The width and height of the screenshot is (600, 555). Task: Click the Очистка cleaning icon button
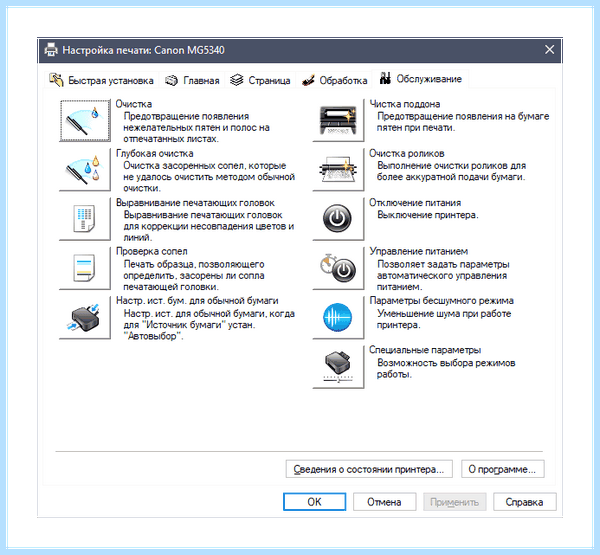click(85, 121)
